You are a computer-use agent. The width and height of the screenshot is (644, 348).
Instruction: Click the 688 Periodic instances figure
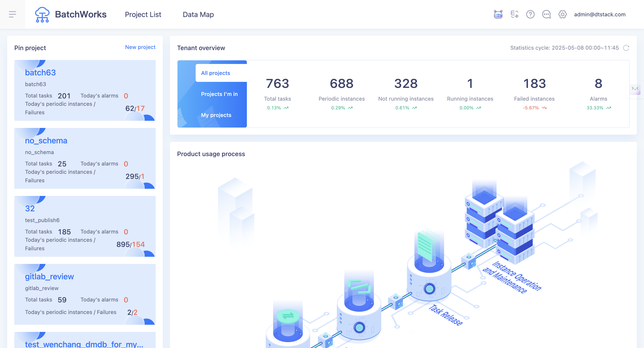pyautogui.click(x=341, y=83)
